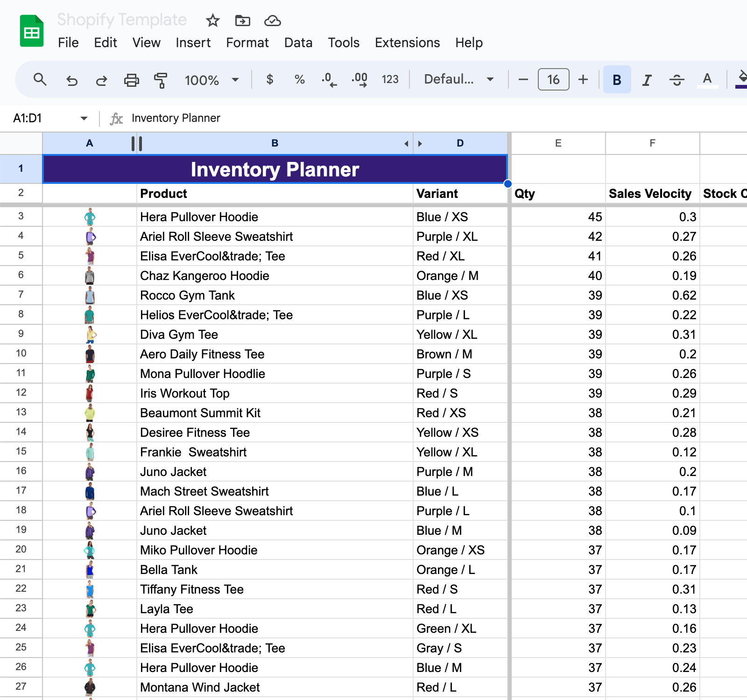This screenshot has height=700, width=747.
Task: Decrease decimal places
Action: pyautogui.click(x=330, y=80)
